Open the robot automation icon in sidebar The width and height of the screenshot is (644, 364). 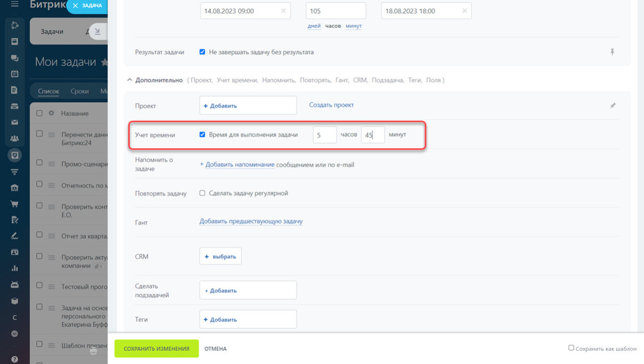tap(15, 284)
